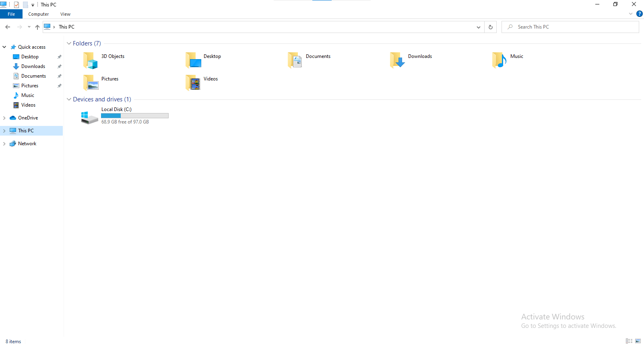
Task: Open the Desktop folder in Folders section
Action: pyautogui.click(x=193, y=60)
